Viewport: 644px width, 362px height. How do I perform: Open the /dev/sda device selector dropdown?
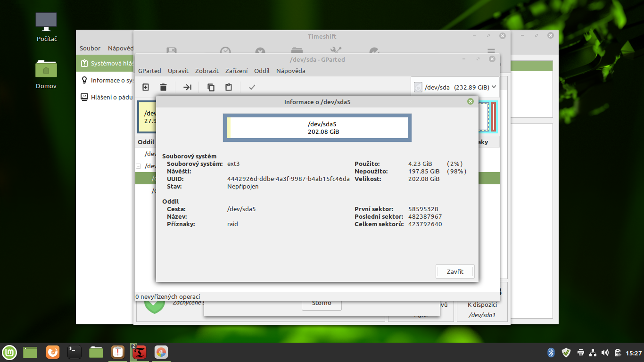point(455,87)
